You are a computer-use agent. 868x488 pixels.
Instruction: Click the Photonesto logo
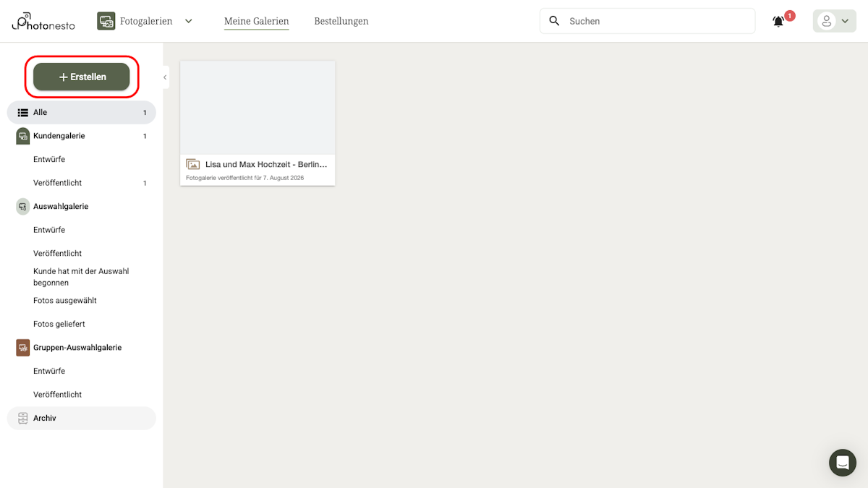pyautogui.click(x=42, y=21)
